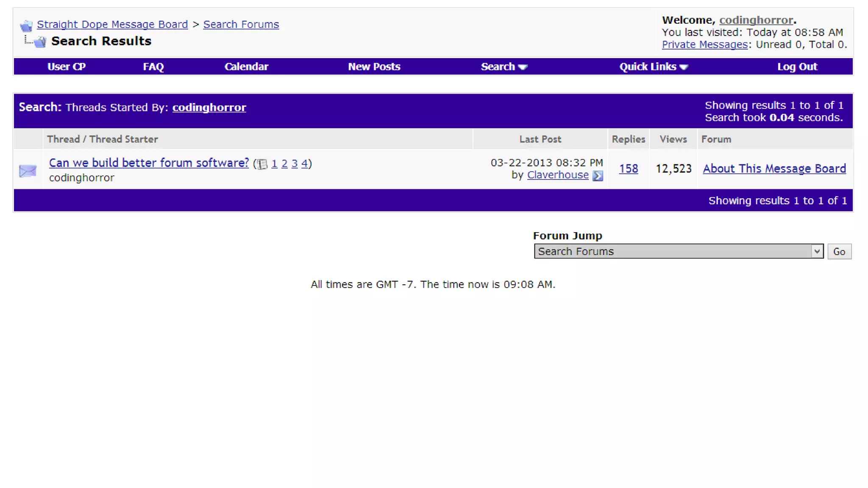Open Private Messages link
This screenshot has width=868, height=488.
[x=704, y=44]
